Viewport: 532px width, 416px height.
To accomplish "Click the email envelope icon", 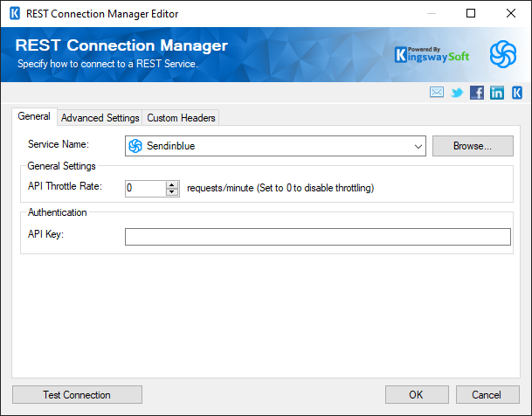I will (x=436, y=92).
